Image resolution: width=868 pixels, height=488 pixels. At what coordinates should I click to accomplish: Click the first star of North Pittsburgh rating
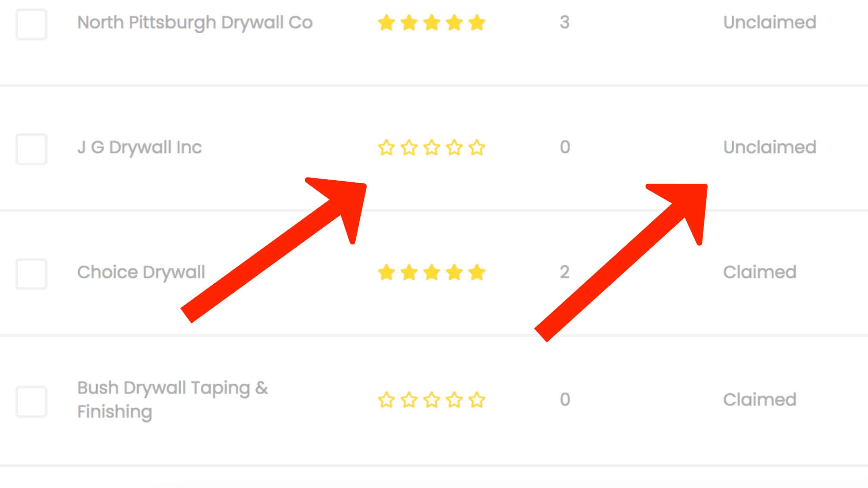pos(386,23)
